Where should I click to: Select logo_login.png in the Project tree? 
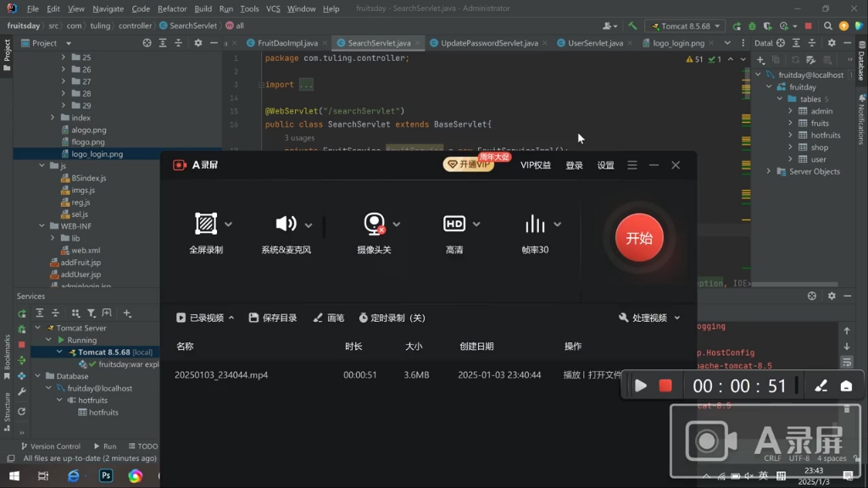(x=97, y=154)
